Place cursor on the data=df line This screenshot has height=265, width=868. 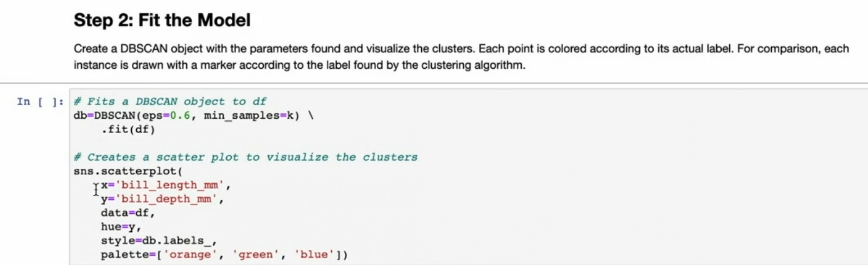(127, 212)
